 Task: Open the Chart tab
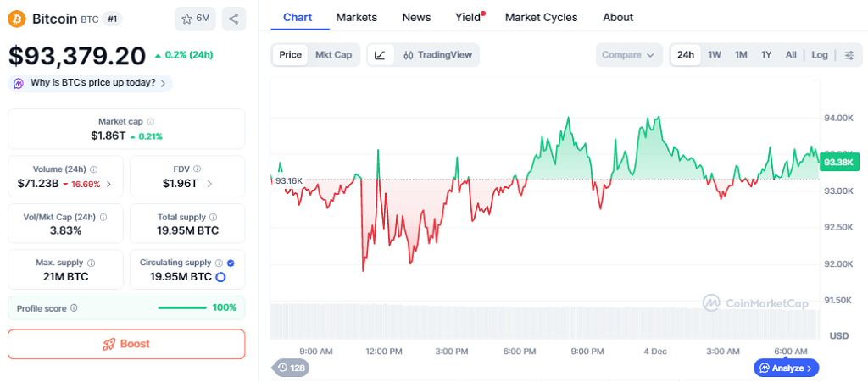point(298,17)
